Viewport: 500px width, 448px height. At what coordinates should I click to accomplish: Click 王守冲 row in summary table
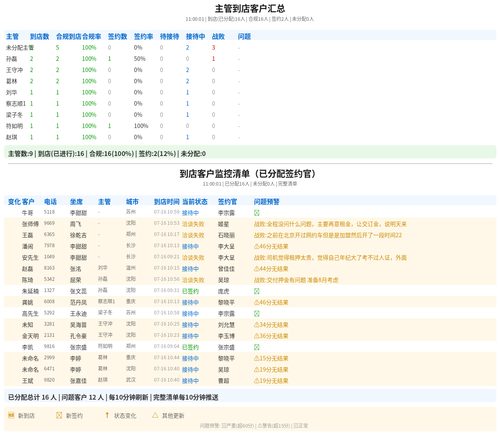pos(250,70)
